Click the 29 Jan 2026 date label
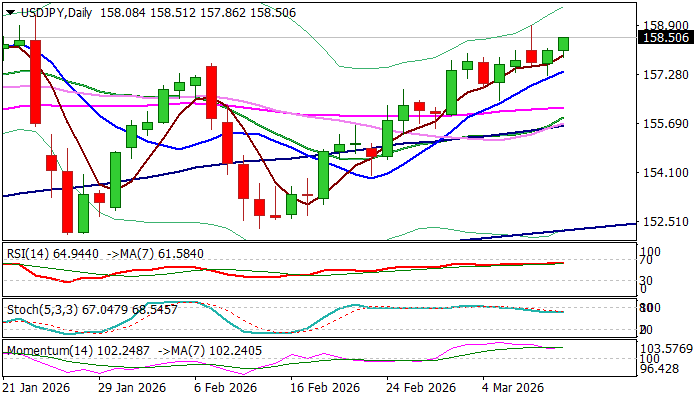 pyautogui.click(x=131, y=388)
